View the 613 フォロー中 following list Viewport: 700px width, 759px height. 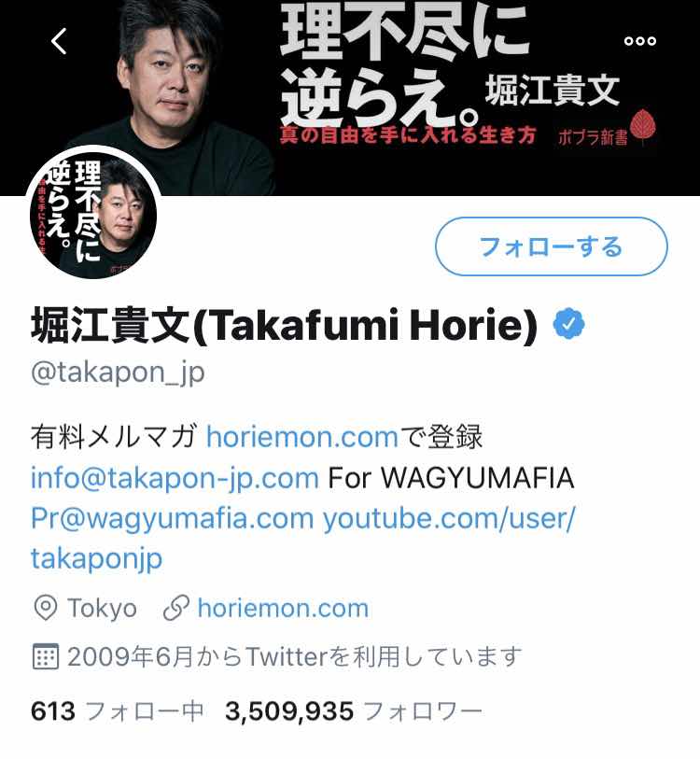(x=118, y=711)
